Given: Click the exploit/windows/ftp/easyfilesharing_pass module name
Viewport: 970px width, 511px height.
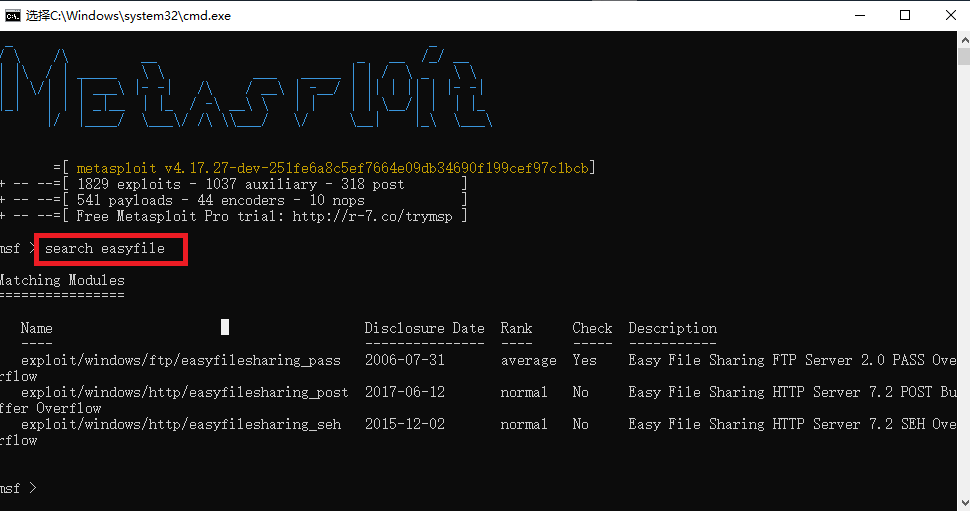Looking at the screenshot, I should click(x=181, y=361).
